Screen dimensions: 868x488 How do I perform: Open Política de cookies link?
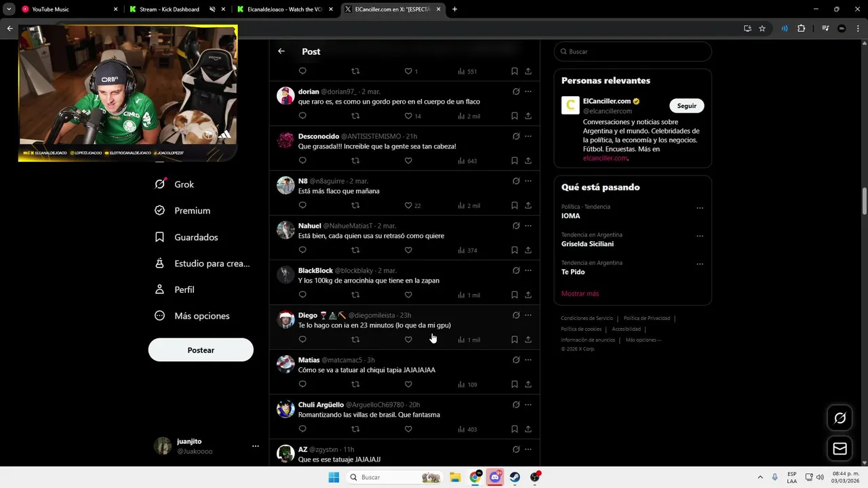click(x=581, y=329)
